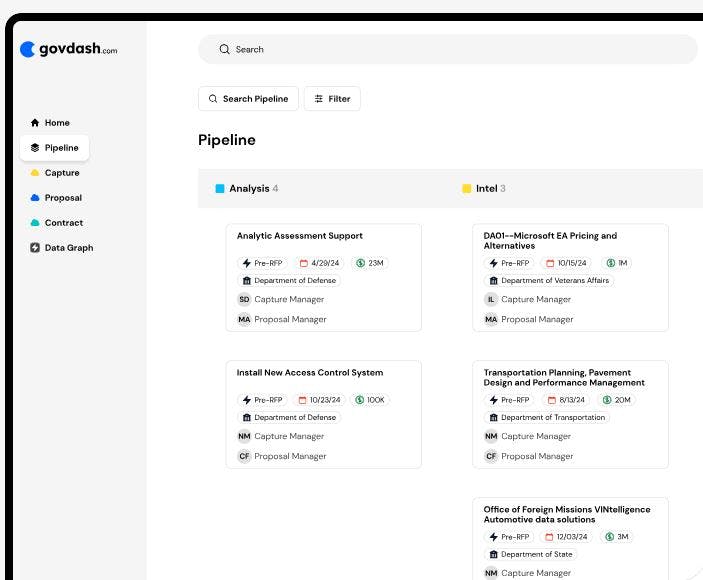Click the Data Graph icon

point(35,248)
